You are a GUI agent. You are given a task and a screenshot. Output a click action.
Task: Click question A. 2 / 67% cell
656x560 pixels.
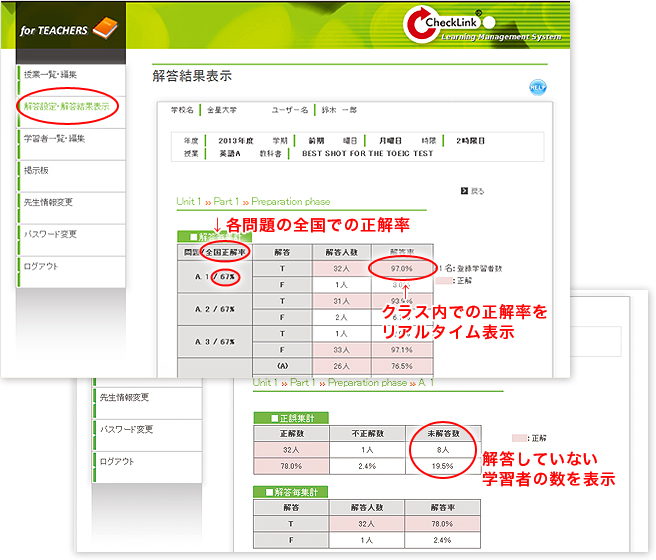coord(215,309)
